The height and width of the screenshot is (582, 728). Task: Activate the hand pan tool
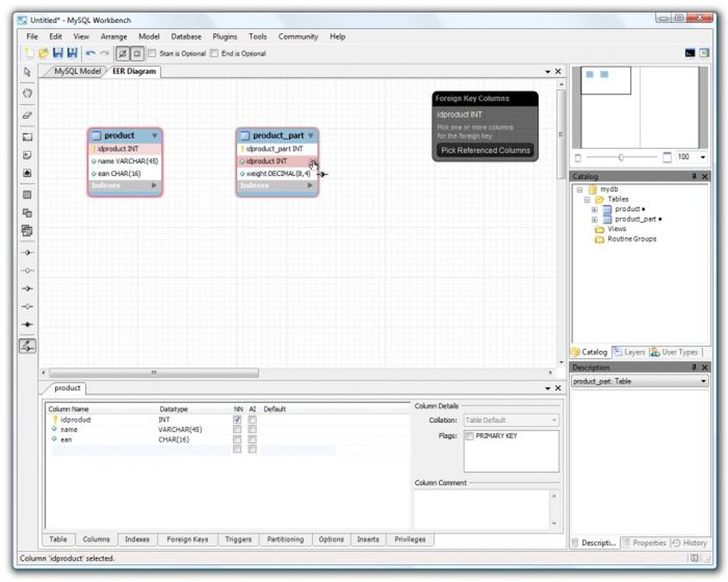(x=27, y=94)
